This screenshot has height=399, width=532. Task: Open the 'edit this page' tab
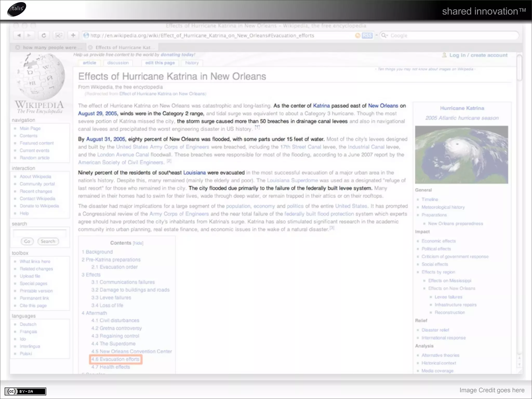tap(160, 63)
